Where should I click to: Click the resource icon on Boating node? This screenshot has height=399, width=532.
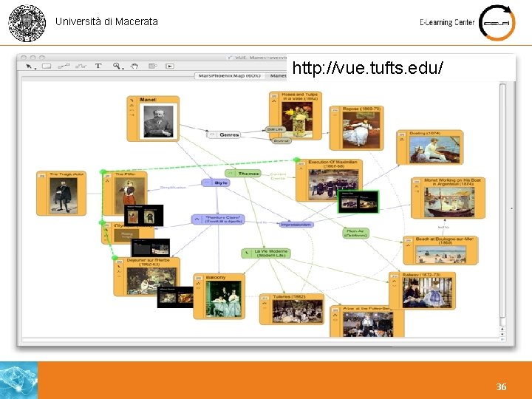tap(402, 134)
